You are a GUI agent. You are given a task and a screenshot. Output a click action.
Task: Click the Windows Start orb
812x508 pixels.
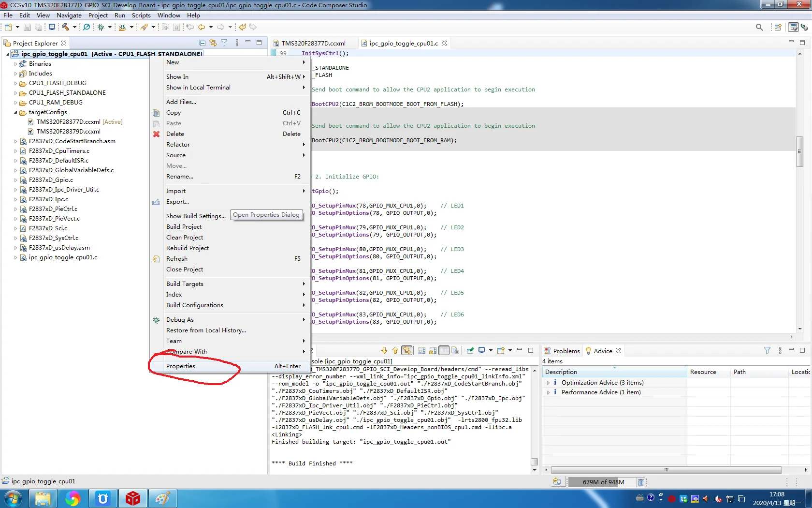click(x=13, y=498)
